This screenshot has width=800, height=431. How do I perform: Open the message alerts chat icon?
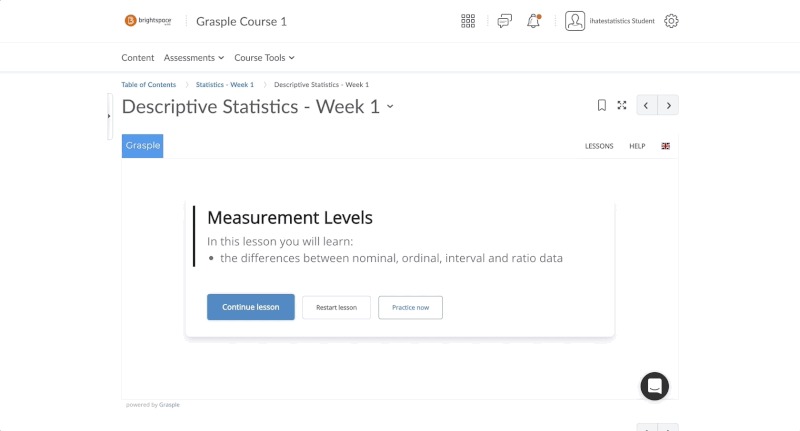(505, 21)
